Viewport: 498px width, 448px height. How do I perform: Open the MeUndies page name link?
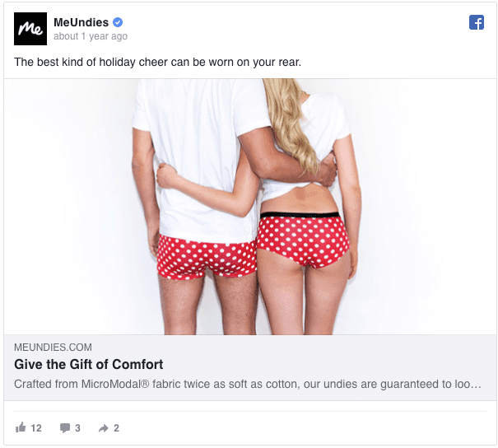coord(81,22)
